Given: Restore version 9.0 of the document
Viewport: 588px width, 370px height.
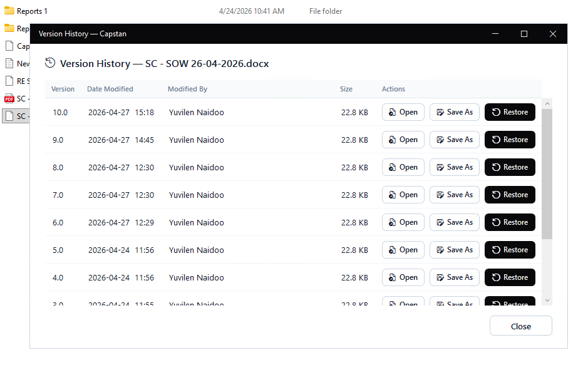Looking at the screenshot, I should click(x=510, y=140).
